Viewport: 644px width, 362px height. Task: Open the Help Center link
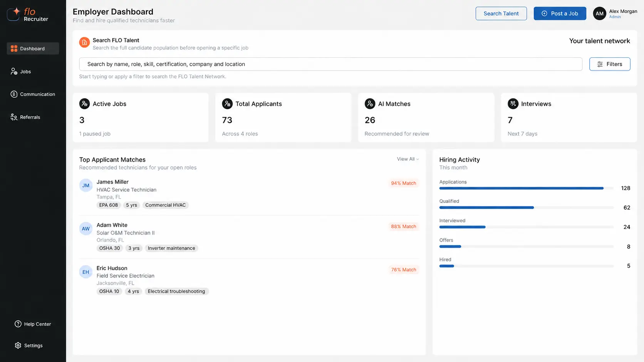pyautogui.click(x=33, y=324)
